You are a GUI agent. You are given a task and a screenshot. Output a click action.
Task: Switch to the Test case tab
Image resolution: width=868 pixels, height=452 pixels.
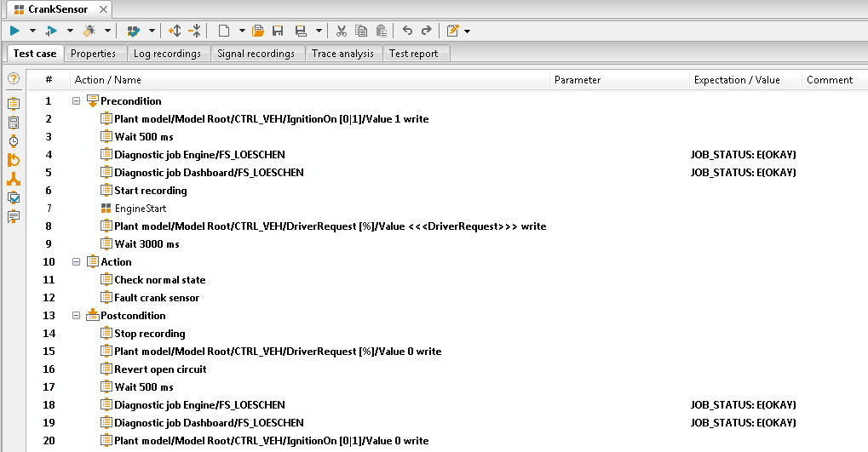pos(35,54)
